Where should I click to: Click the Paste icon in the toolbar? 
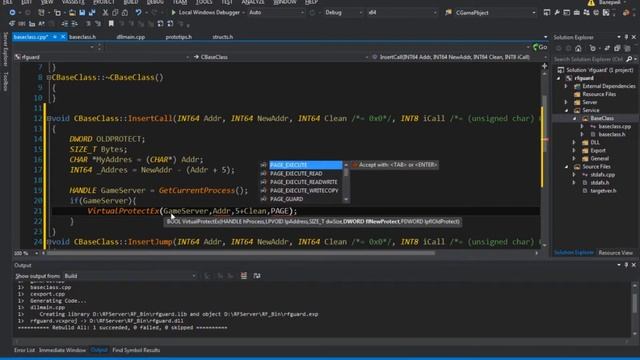[125, 13]
